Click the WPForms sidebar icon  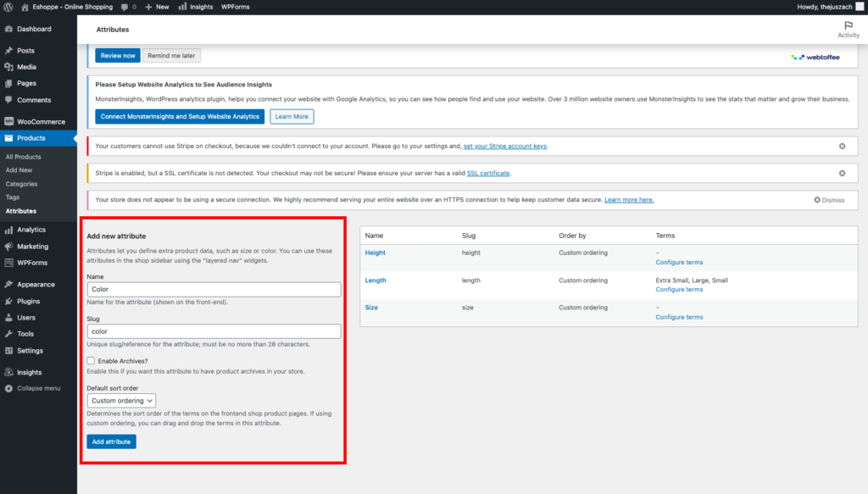pyautogui.click(x=8, y=263)
